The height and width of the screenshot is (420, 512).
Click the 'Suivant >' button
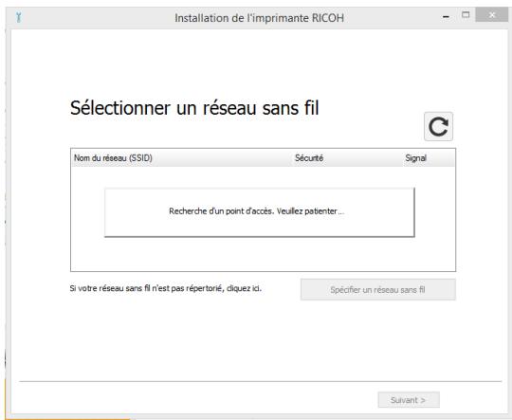coord(409,400)
